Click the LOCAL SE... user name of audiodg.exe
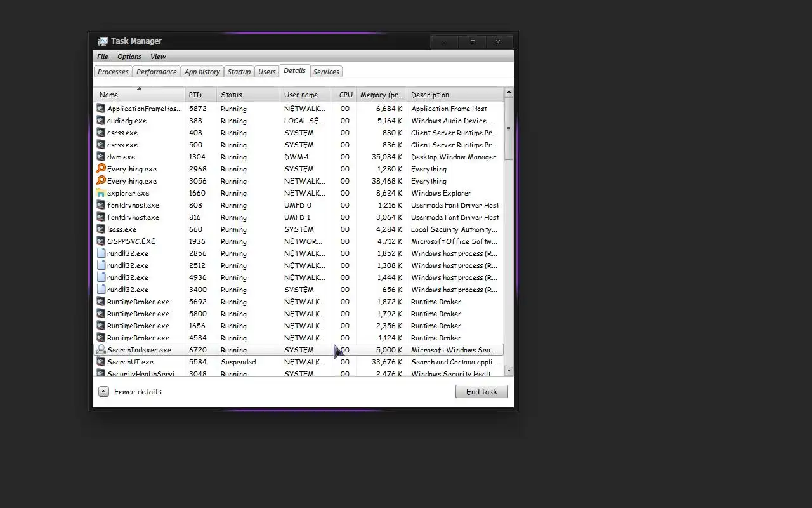Screen dimensions: 812x508 tap(304, 121)
